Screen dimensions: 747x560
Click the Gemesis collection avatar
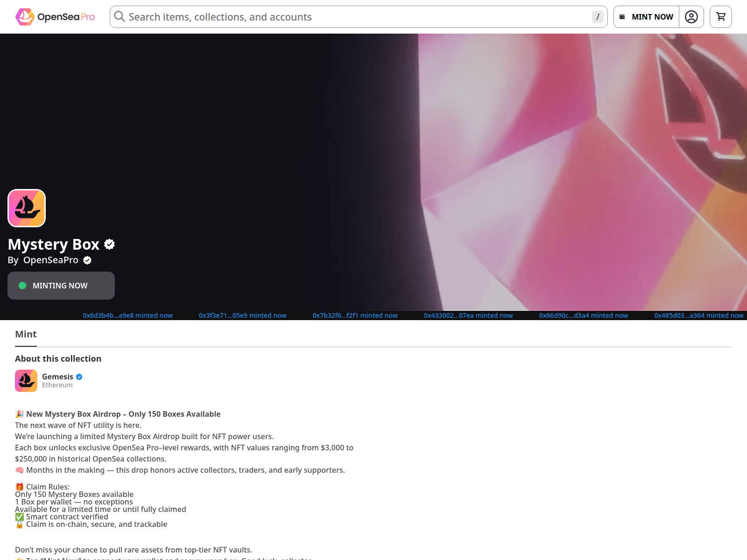[x=26, y=381]
